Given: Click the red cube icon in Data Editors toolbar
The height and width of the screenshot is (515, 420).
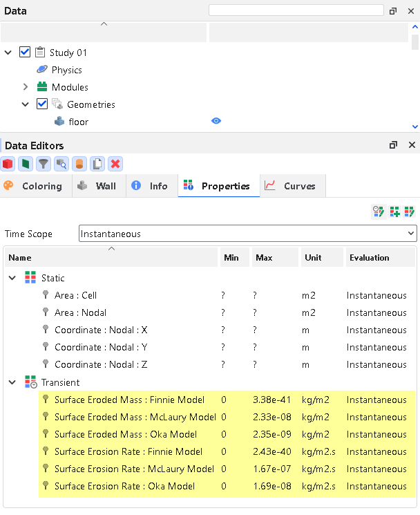Looking at the screenshot, I should click(x=8, y=164).
